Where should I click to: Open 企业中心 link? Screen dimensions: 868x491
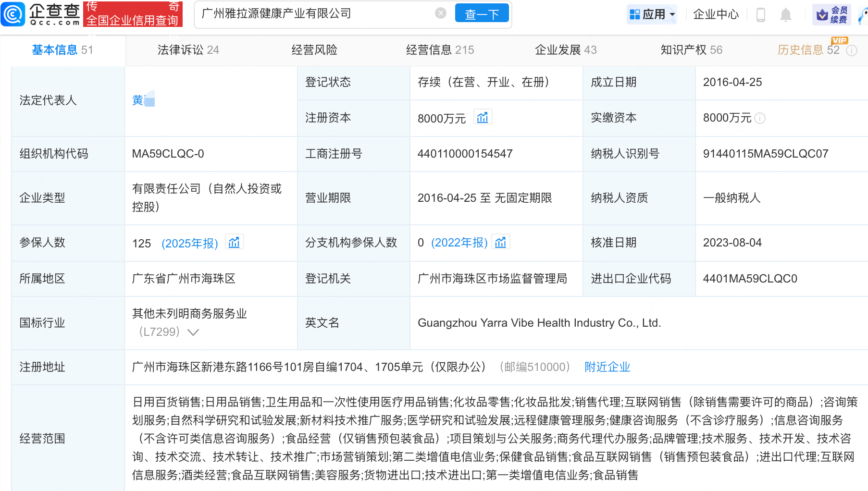716,14
